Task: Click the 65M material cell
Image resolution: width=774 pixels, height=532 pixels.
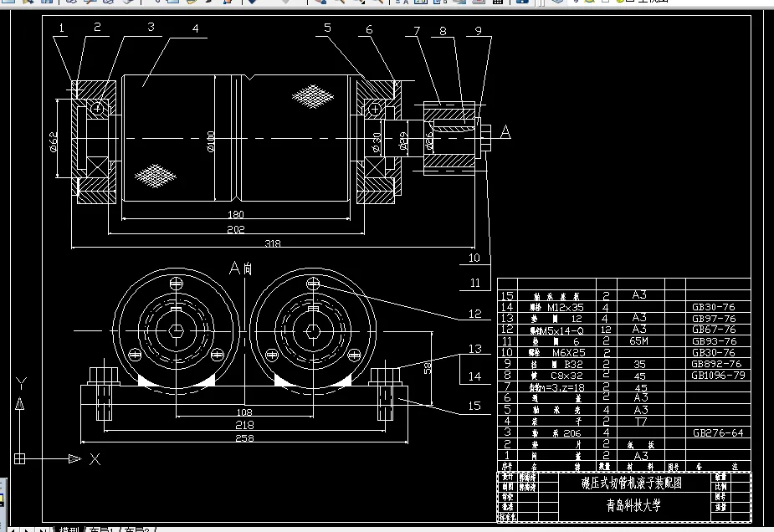Action: [x=638, y=340]
